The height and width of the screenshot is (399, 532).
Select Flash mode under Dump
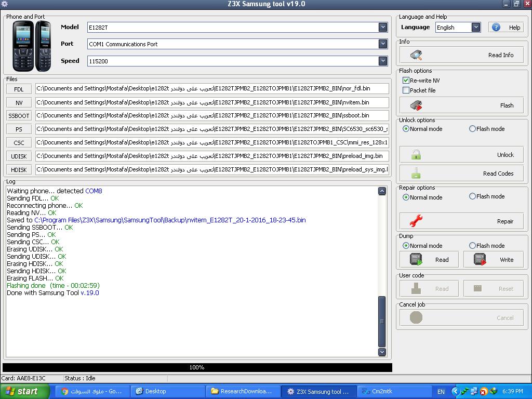click(x=472, y=246)
